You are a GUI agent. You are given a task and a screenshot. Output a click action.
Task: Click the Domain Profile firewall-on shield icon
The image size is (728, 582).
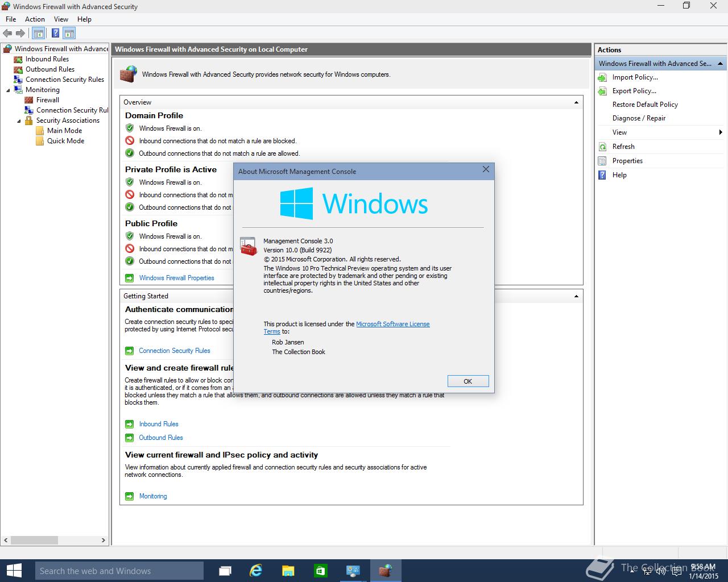[130, 128]
